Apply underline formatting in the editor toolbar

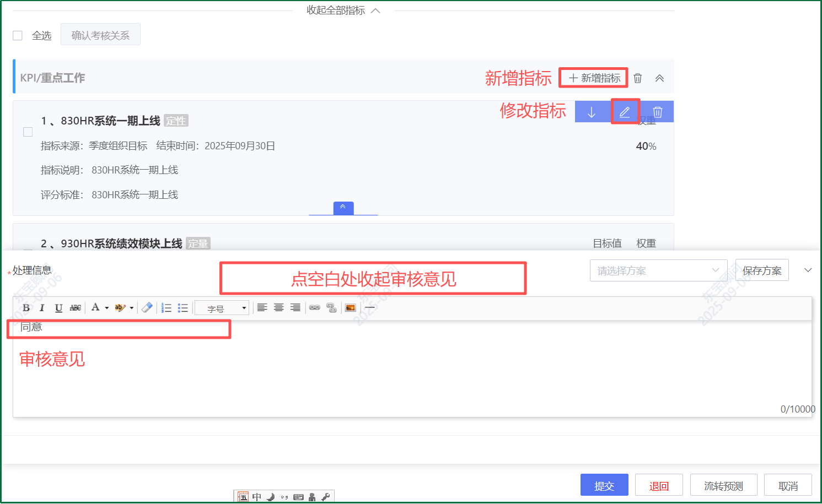click(58, 308)
